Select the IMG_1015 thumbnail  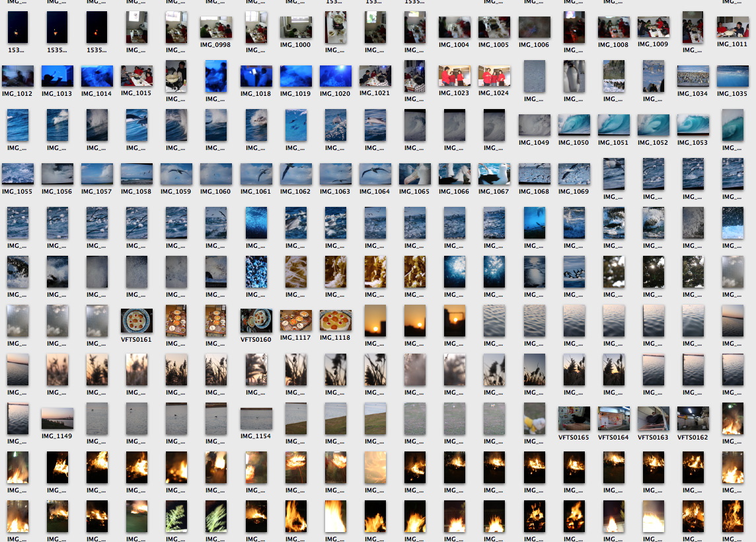[x=136, y=77]
